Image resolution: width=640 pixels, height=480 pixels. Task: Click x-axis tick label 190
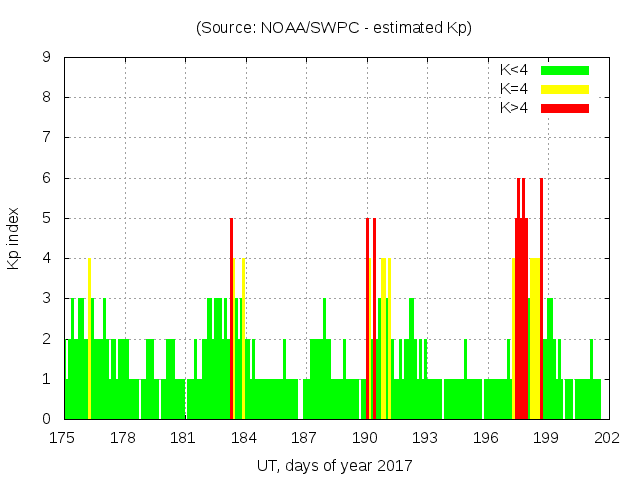[x=364, y=438]
